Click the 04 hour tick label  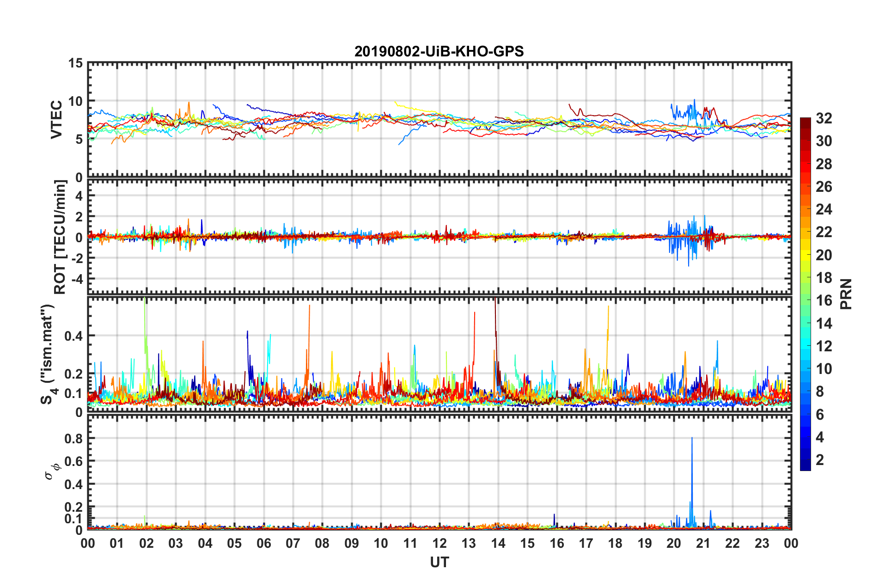(205, 543)
